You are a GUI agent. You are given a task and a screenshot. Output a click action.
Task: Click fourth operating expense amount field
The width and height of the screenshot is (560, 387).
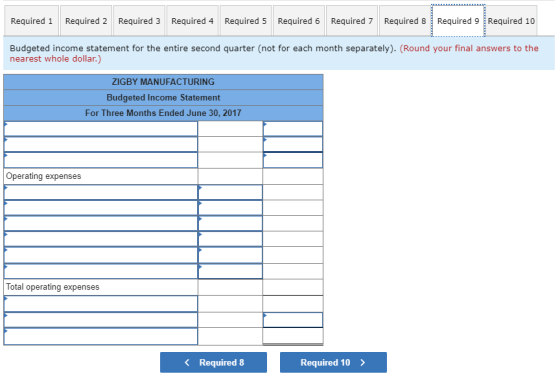pyautogui.click(x=230, y=239)
